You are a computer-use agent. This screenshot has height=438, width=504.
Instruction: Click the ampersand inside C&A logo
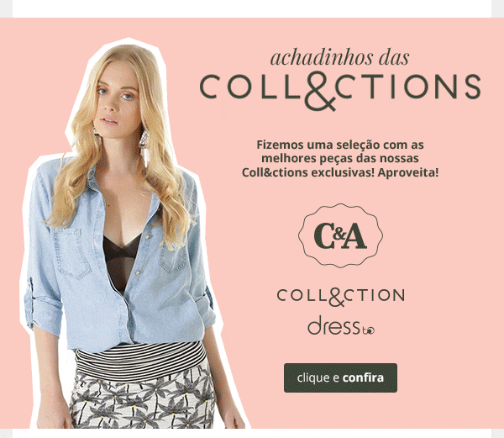point(339,234)
